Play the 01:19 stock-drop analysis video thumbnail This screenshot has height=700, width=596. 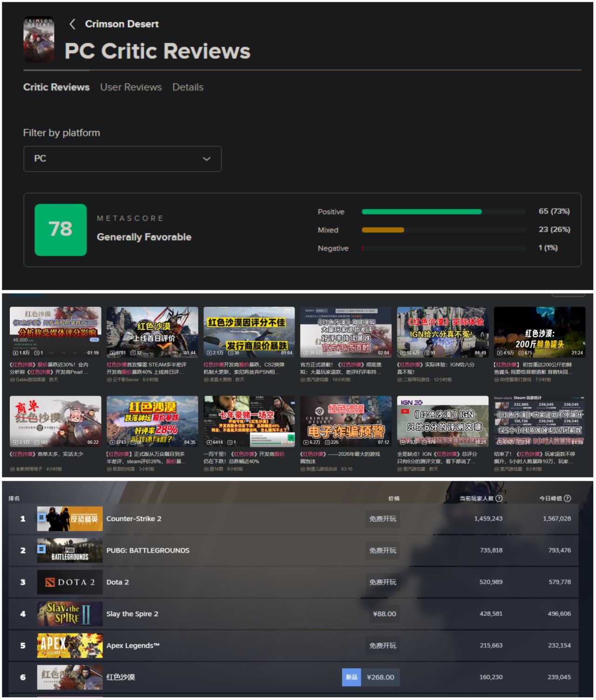[x=55, y=332]
